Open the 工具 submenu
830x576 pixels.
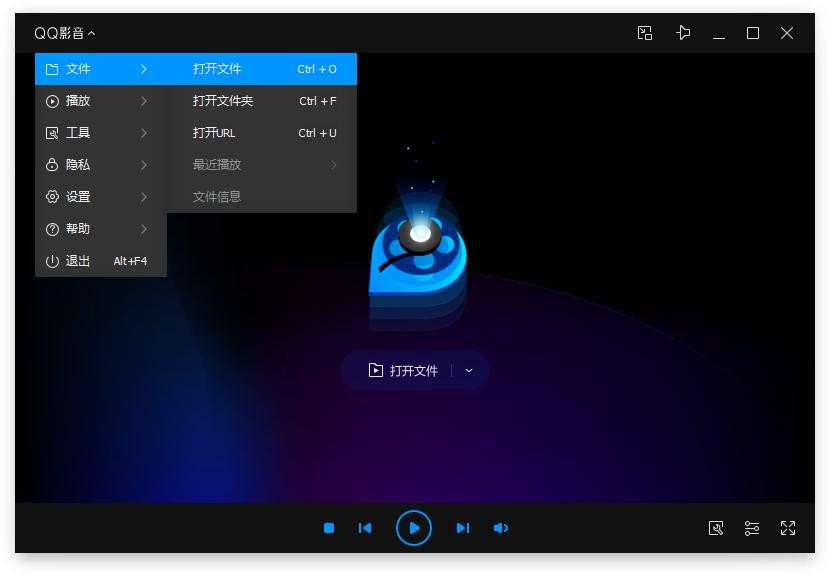101,133
